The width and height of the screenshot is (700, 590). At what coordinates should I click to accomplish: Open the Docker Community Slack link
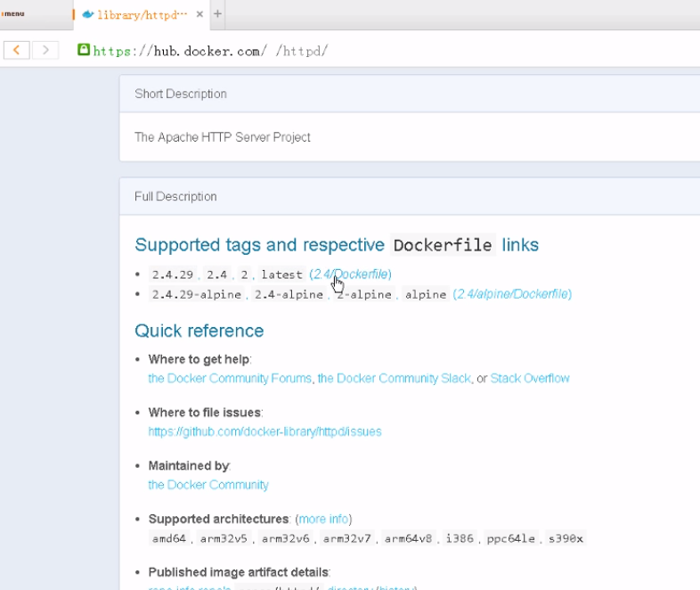[395, 378]
